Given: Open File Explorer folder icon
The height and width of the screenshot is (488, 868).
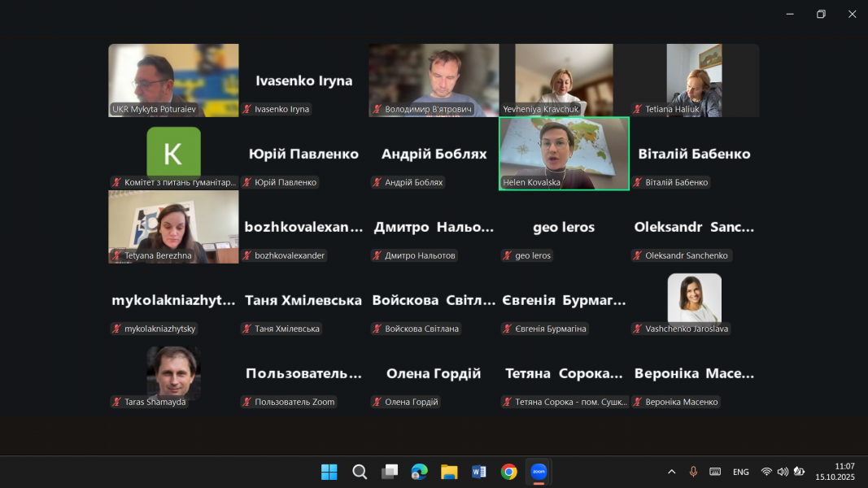Looking at the screenshot, I should point(449,472).
